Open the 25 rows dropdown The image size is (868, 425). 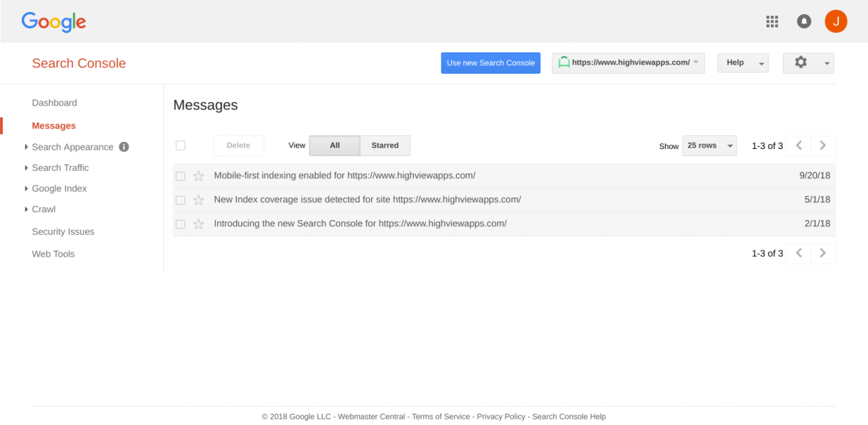tap(709, 145)
